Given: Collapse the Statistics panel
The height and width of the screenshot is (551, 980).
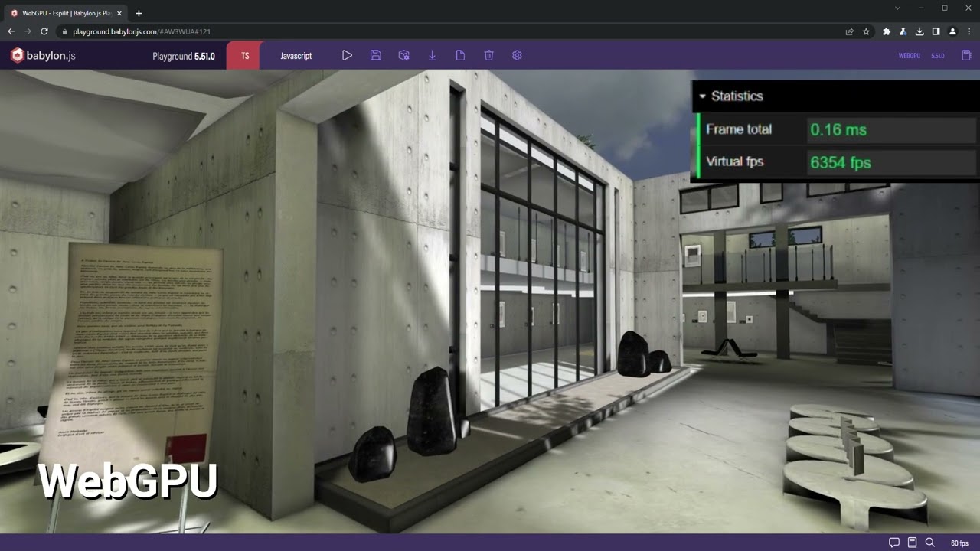Looking at the screenshot, I should point(702,96).
